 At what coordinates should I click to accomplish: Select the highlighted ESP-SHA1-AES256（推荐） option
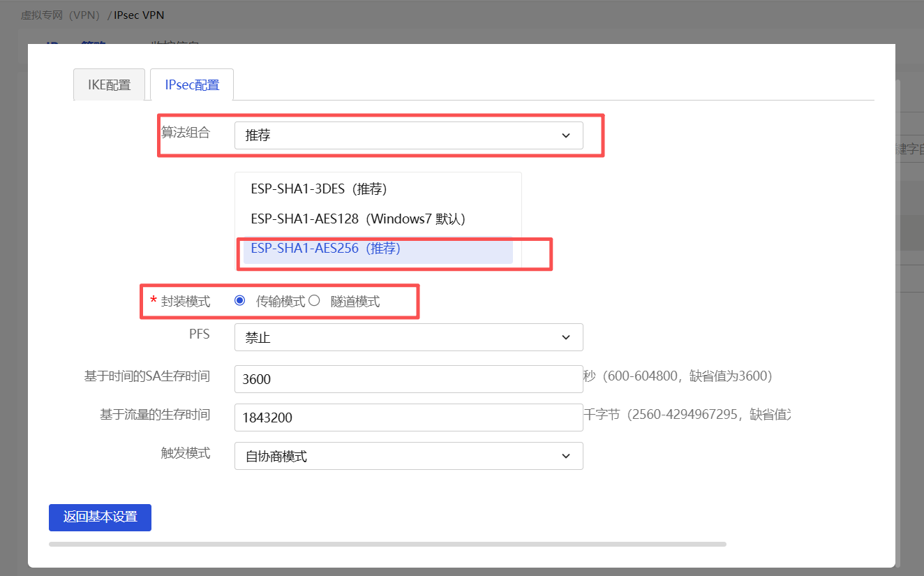pos(326,249)
